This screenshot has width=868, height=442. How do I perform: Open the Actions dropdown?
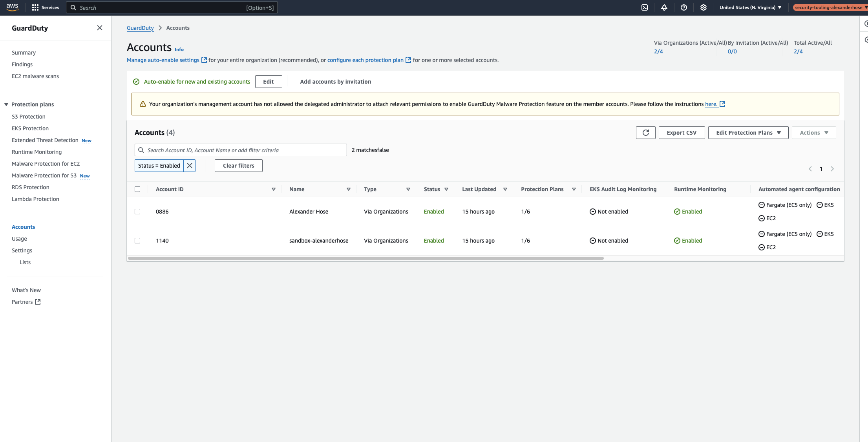point(814,133)
